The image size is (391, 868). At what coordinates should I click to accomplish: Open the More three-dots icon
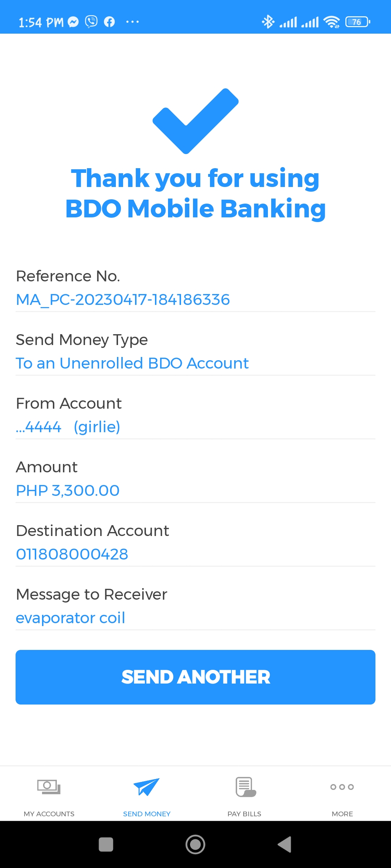click(x=342, y=787)
